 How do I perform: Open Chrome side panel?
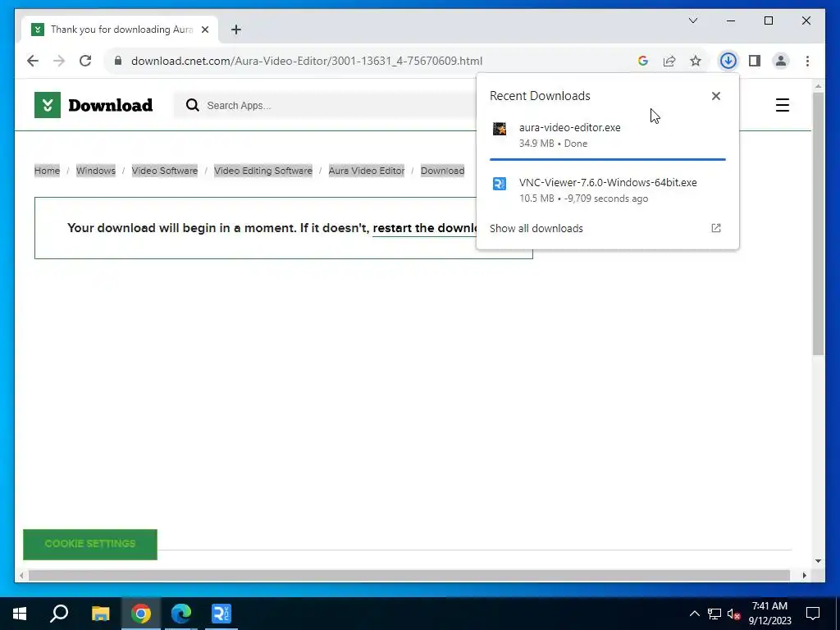755,61
